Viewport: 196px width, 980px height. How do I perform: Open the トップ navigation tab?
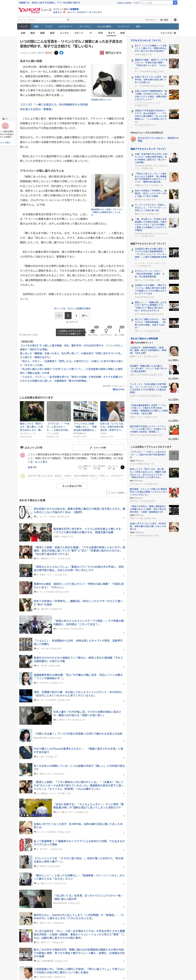click(24, 27)
